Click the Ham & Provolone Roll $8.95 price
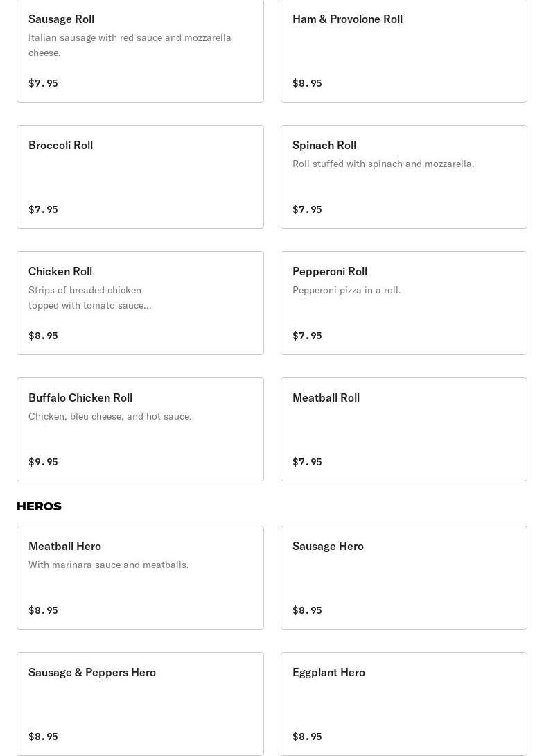Image resolution: width=544 pixels, height=756 pixels. pyautogui.click(x=307, y=83)
